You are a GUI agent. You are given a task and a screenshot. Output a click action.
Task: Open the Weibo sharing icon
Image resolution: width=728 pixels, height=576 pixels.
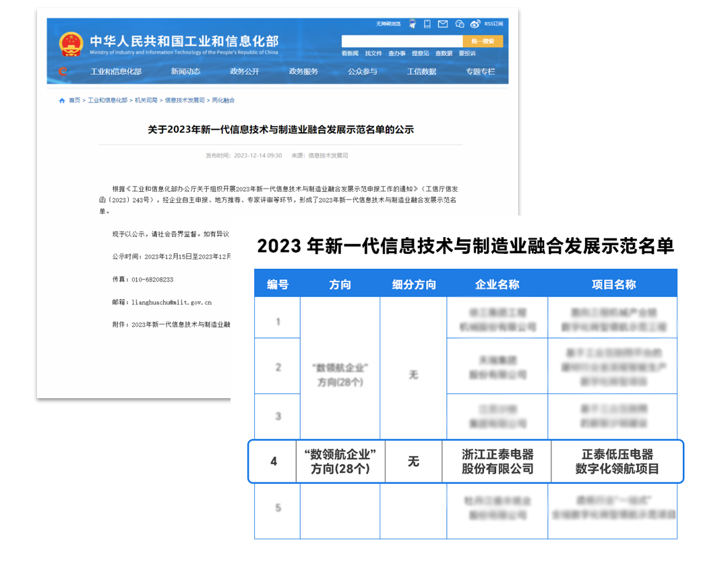click(476, 23)
